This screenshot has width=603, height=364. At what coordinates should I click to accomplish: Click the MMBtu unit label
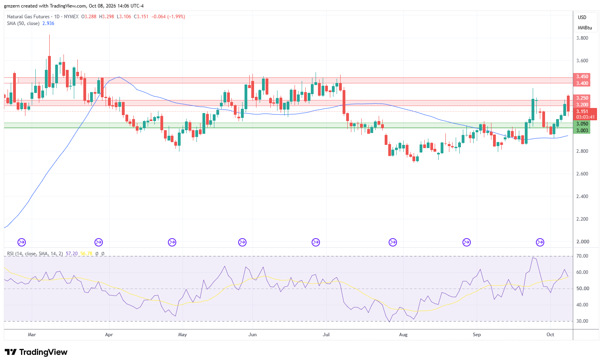[585, 28]
